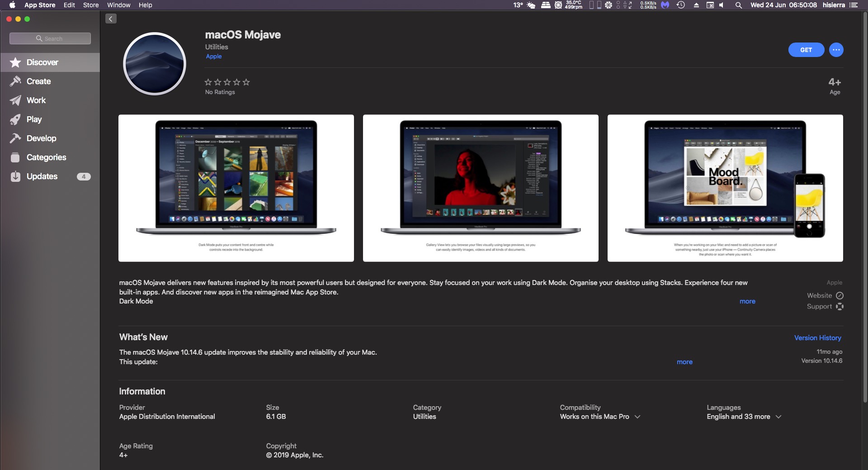
Task: Select the Develop section
Action: click(41, 138)
